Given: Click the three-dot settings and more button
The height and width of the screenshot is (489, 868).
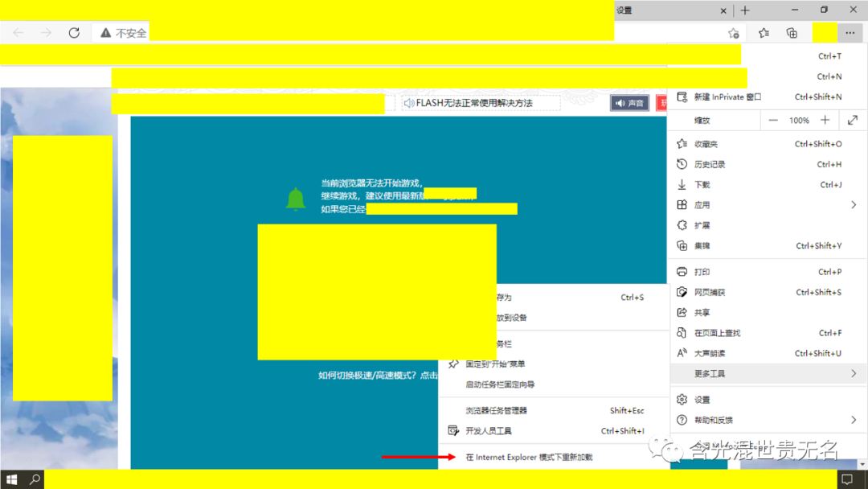Looking at the screenshot, I should tap(850, 33).
